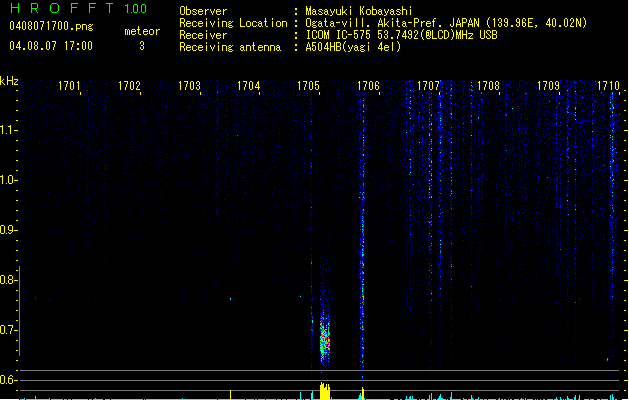Click the 1707 time axis marker

click(x=428, y=86)
